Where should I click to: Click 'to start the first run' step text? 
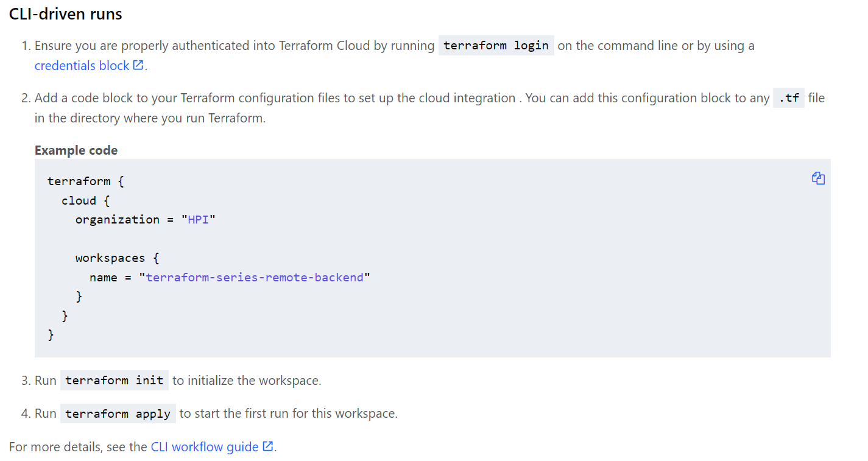(x=288, y=413)
